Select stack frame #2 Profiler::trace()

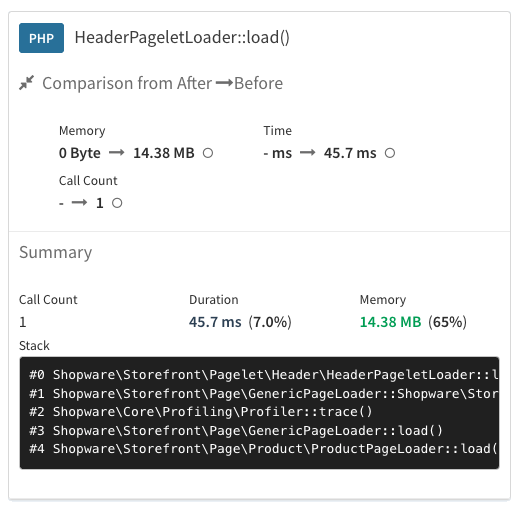coord(200,412)
